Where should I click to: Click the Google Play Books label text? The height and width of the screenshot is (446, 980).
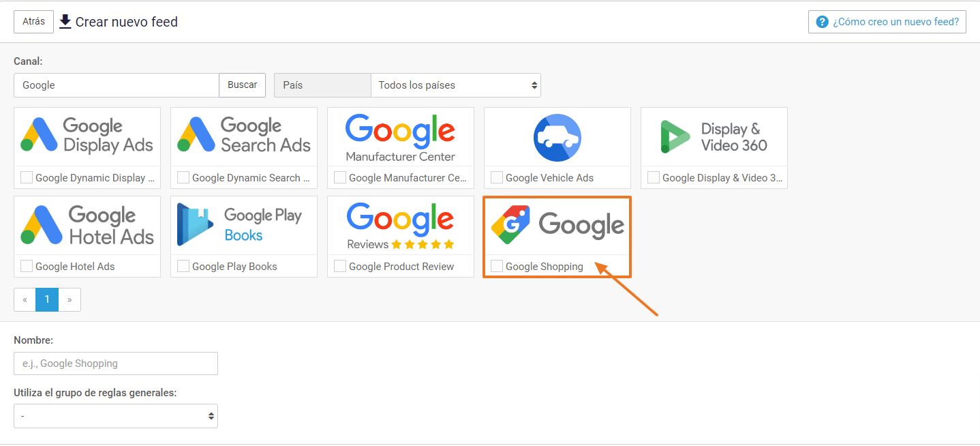point(234,267)
